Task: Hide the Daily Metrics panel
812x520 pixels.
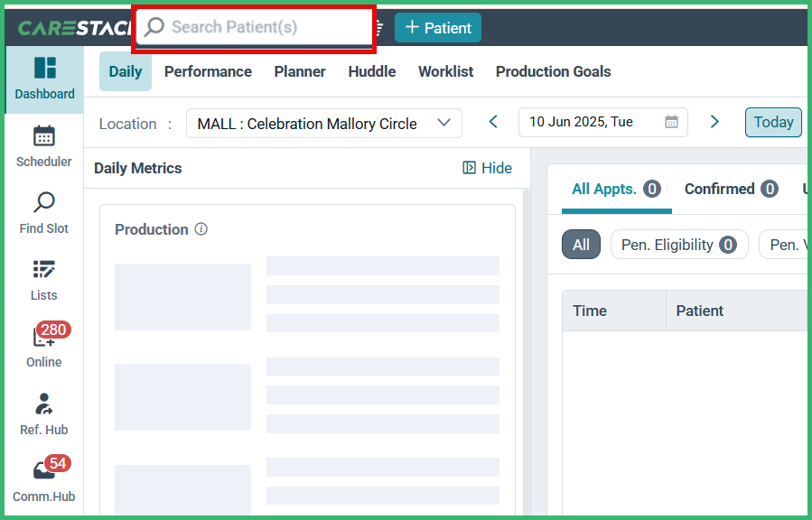Action: click(487, 168)
